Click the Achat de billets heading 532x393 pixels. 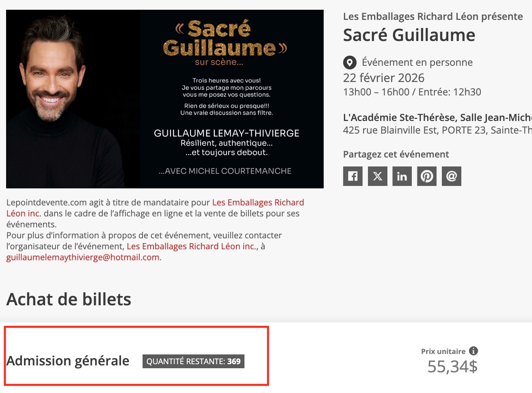69,300
